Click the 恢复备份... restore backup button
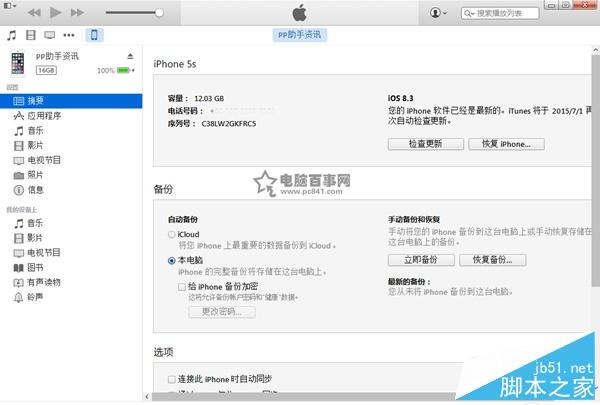This screenshot has width=600, height=405. coord(492,260)
